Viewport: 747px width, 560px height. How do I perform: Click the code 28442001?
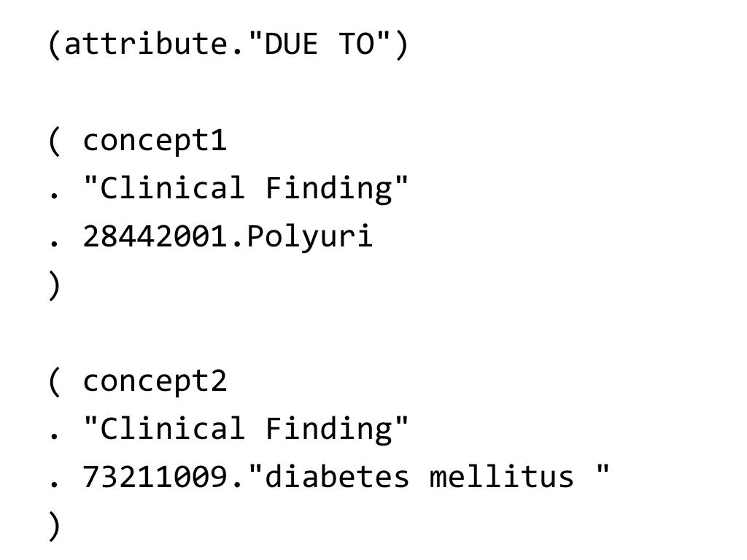pos(155,236)
